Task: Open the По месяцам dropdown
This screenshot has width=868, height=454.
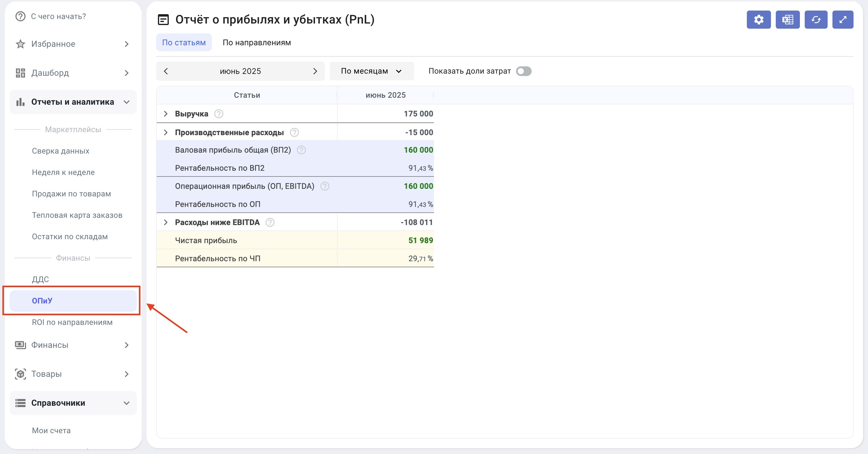Action: tap(371, 71)
